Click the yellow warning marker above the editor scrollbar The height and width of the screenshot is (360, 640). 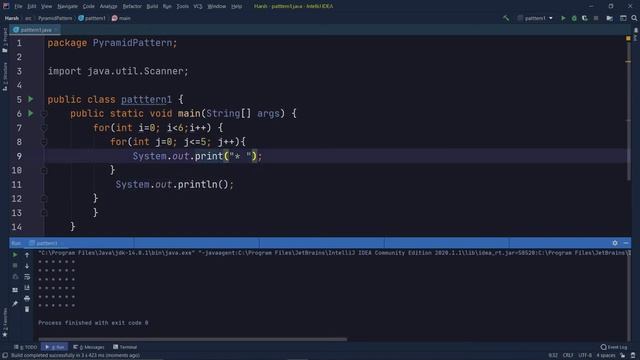coord(628,38)
